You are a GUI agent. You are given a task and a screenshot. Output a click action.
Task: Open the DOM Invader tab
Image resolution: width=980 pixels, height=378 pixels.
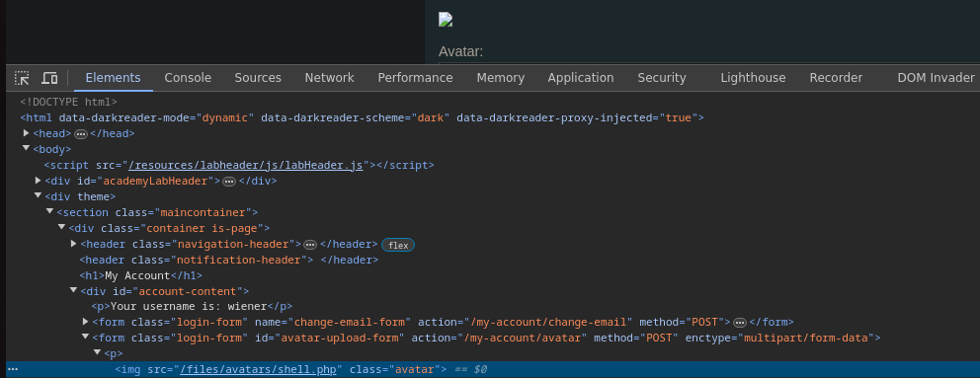936,78
